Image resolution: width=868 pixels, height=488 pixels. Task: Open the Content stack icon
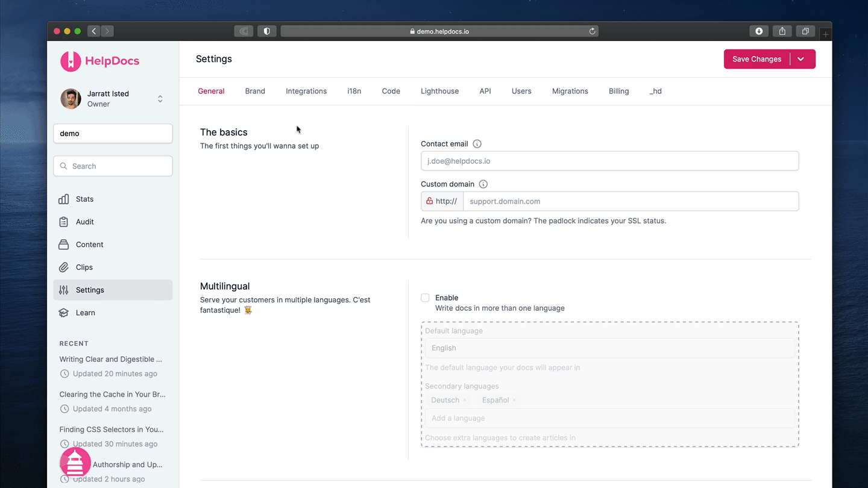pos(64,245)
